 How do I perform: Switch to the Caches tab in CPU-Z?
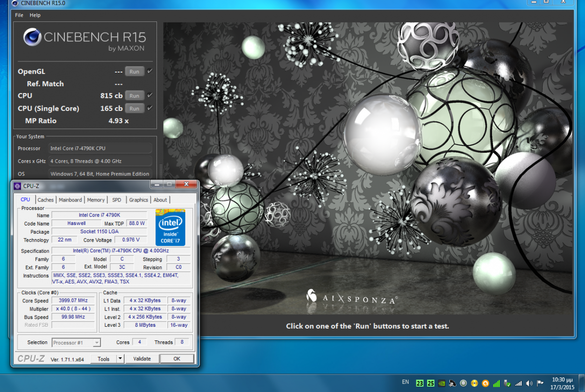pos(45,200)
